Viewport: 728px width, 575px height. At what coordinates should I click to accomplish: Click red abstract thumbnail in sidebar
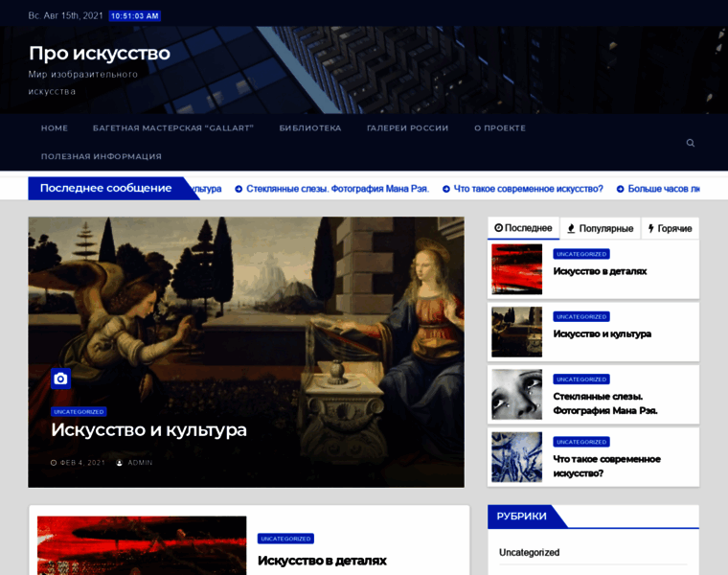(x=516, y=269)
